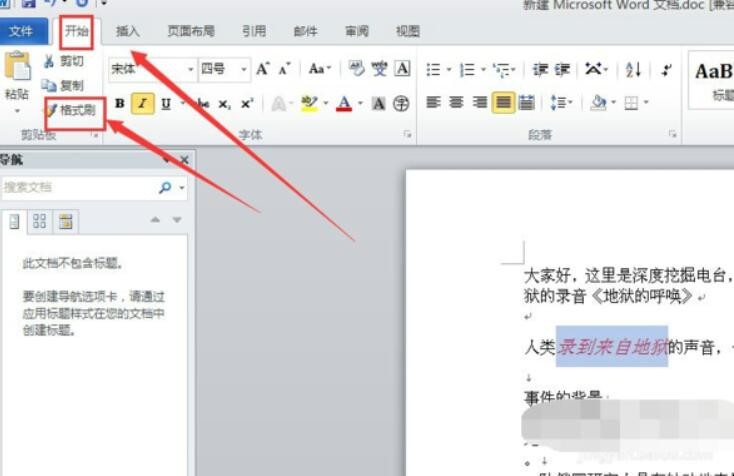
Task: Open text effects glowing A
Action: (x=279, y=103)
